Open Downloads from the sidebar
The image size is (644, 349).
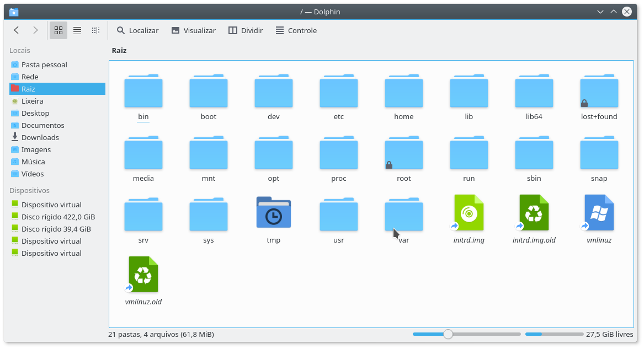[41, 137]
